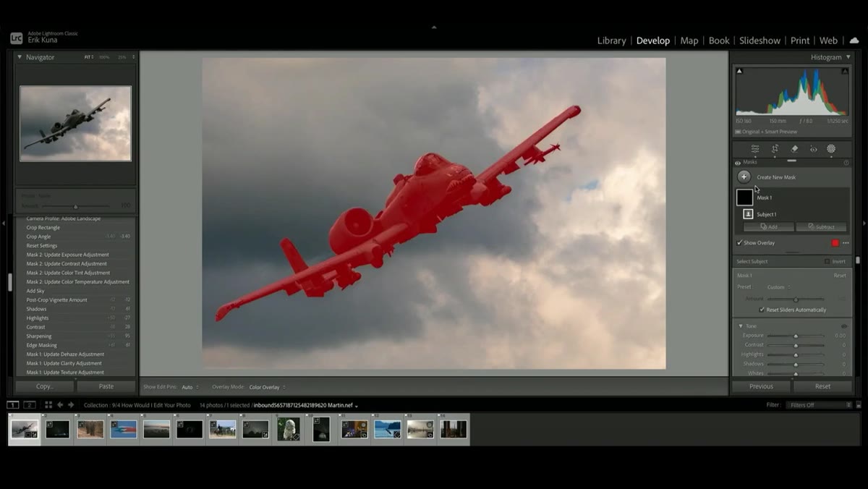
Task: Select the owl photo thumbnail in filmstrip
Action: [289, 429]
